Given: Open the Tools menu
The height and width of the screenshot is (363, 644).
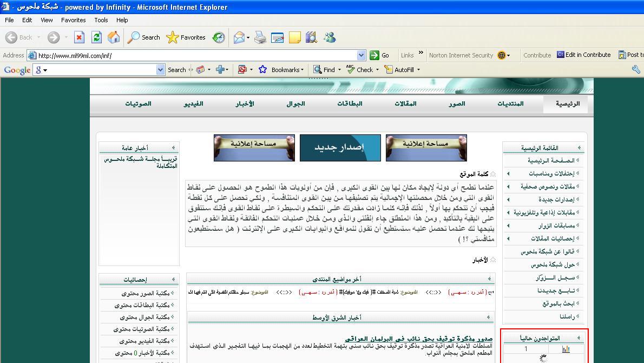Looking at the screenshot, I should [x=101, y=20].
